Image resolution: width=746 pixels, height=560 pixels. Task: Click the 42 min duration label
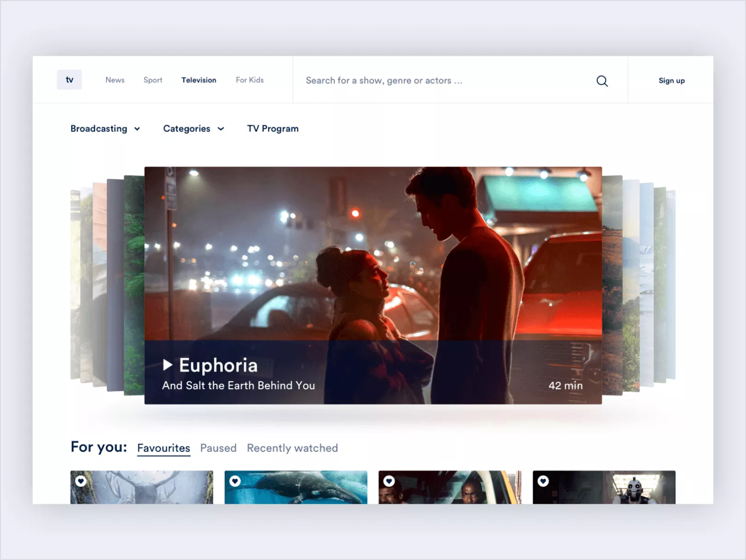(x=565, y=385)
